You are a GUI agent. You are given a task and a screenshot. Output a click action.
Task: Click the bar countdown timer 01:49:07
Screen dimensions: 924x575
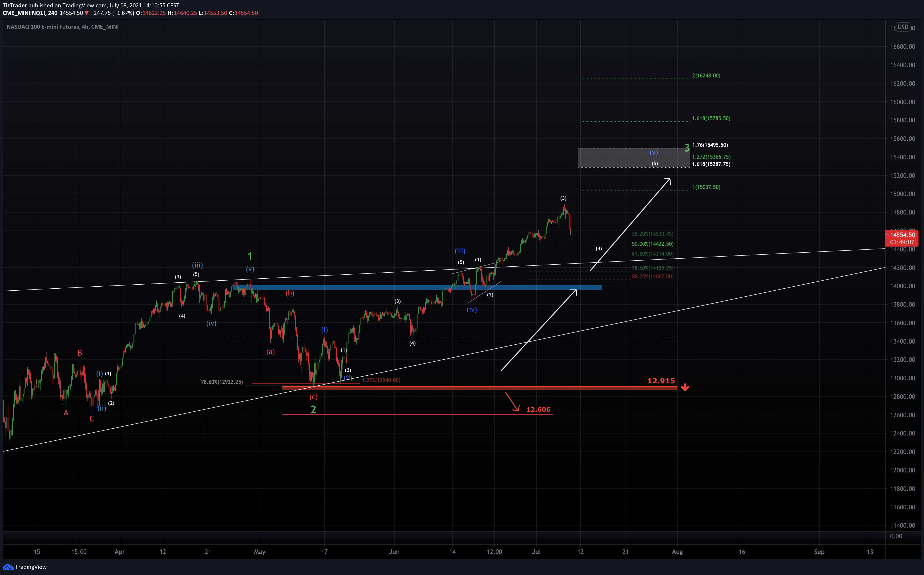pos(902,242)
